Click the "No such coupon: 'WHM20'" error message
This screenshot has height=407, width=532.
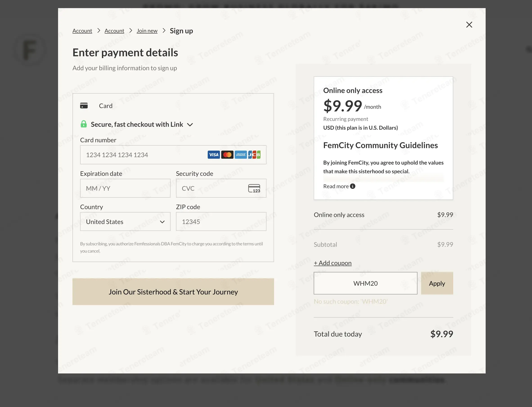351,301
